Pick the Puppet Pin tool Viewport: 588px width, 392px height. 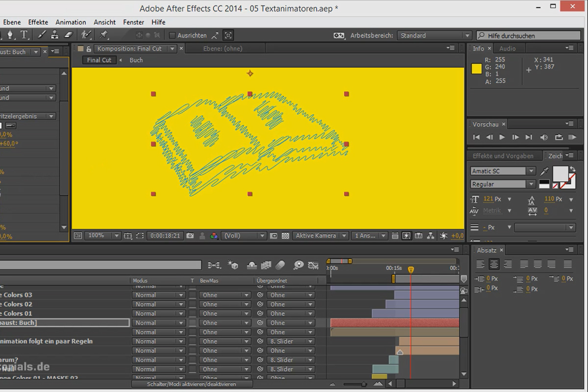(103, 35)
